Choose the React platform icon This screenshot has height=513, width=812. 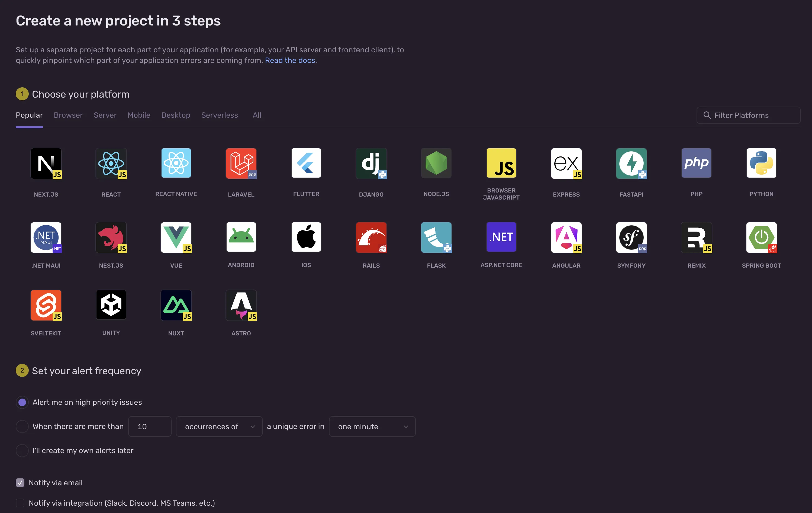coord(111,163)
